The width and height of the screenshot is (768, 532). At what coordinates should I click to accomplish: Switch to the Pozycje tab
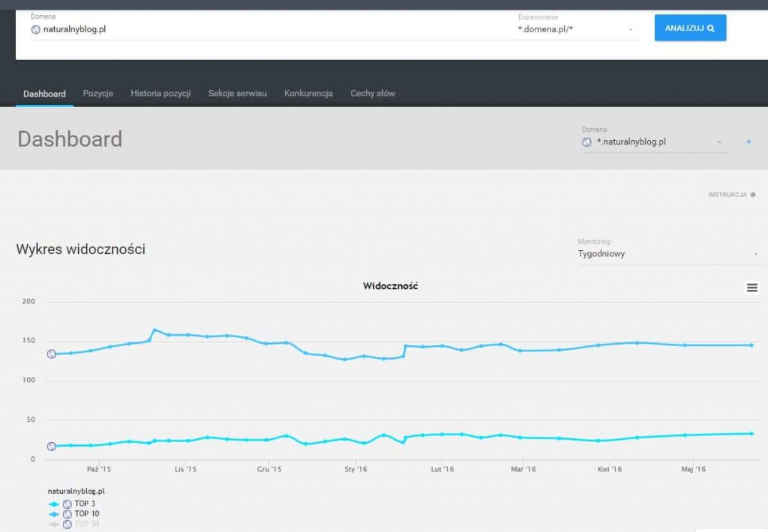pyautogui.click(x=97, y=94)
